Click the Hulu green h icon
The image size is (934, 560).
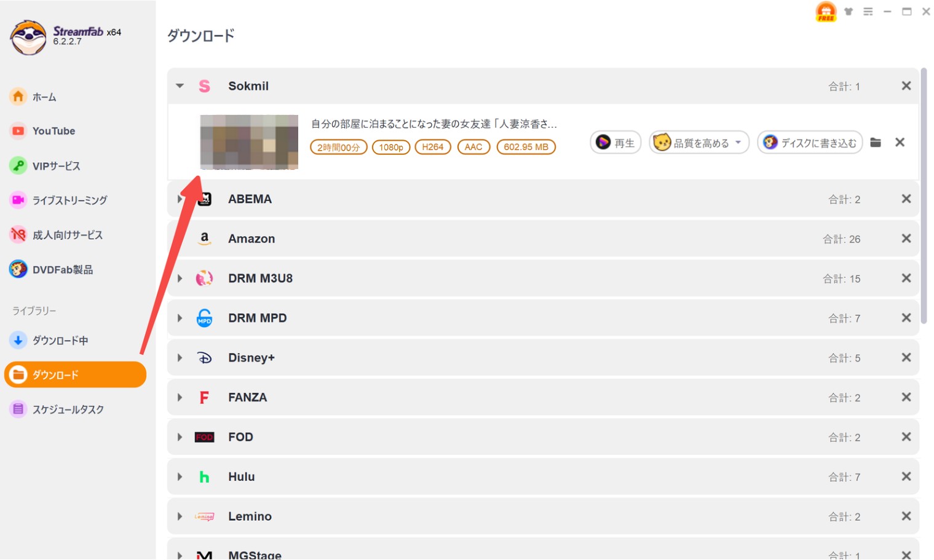click(x=204, y=476)
